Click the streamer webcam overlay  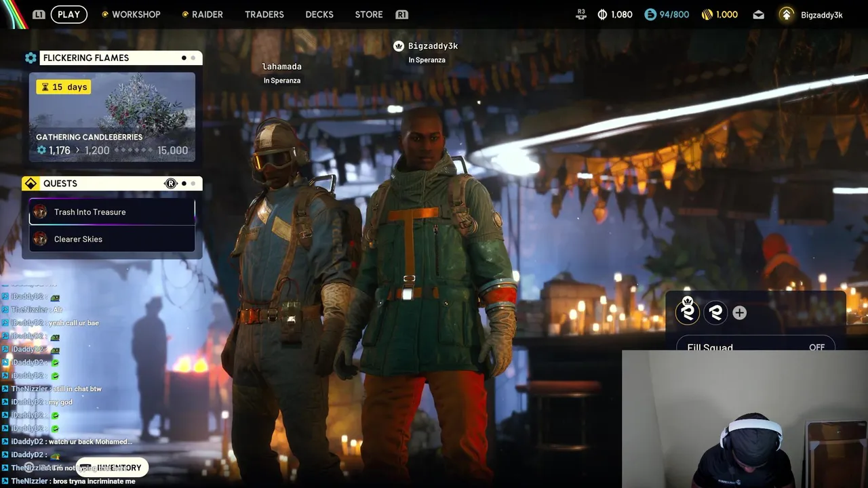(745, 419)
